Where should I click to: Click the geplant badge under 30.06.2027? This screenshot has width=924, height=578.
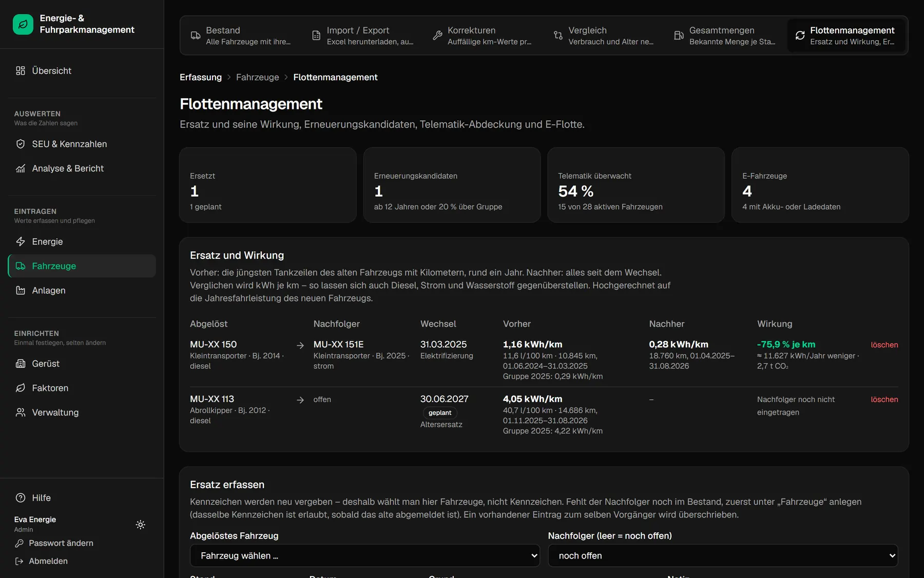(x=440, y=413)
